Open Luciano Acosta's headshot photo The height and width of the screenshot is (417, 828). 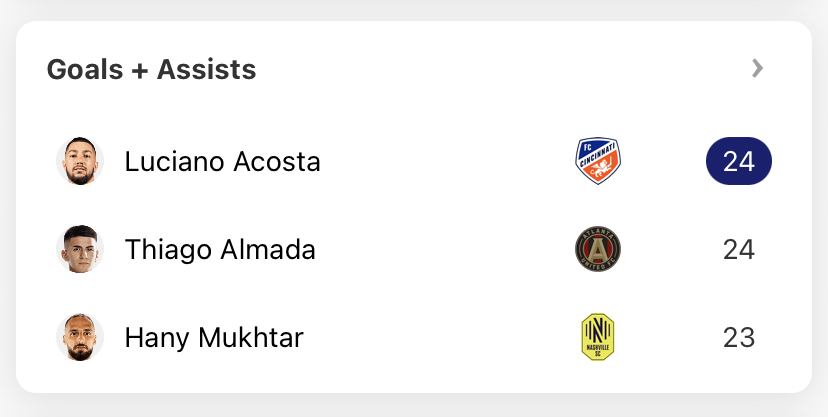80,161
